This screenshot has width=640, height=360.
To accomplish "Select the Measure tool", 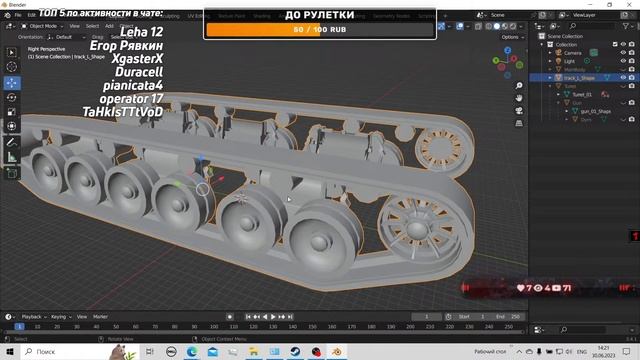I will coord(11,157).
